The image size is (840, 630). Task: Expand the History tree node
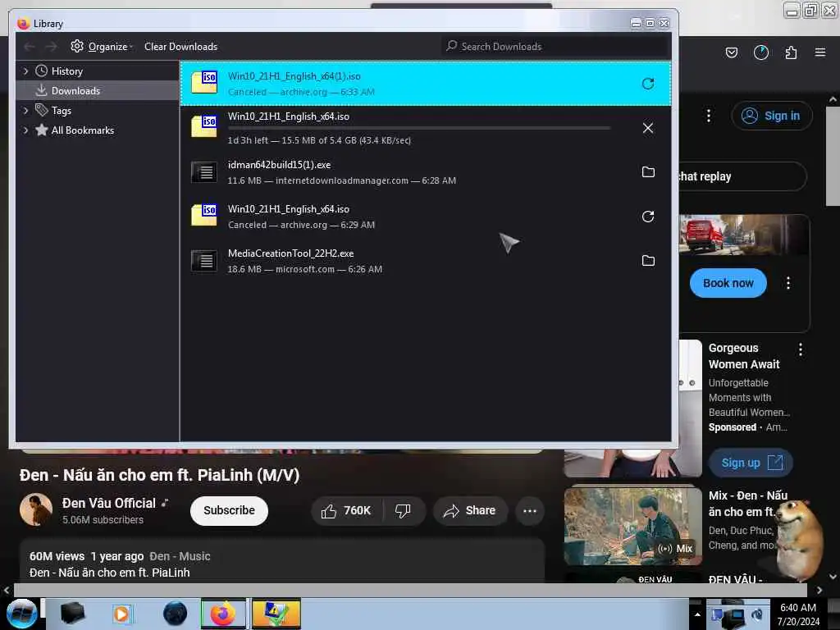click(x=25, y=71)
